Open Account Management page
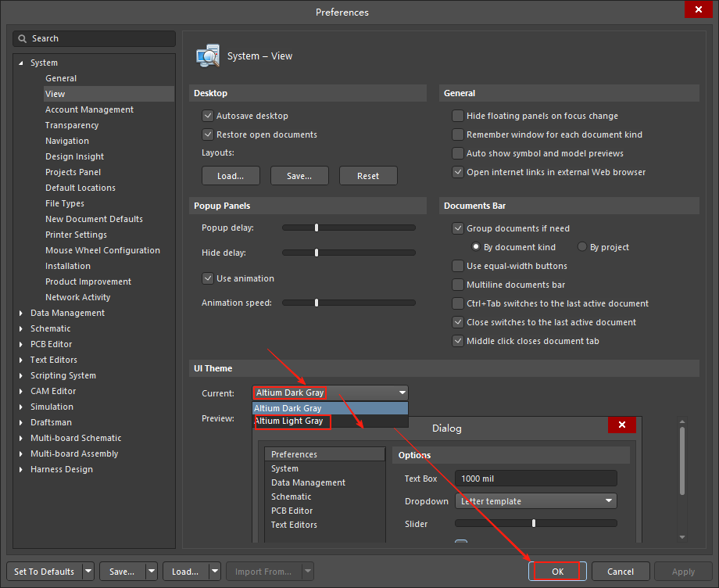The height and width of the screenshot is (588, 719). [x=89, y=109]
